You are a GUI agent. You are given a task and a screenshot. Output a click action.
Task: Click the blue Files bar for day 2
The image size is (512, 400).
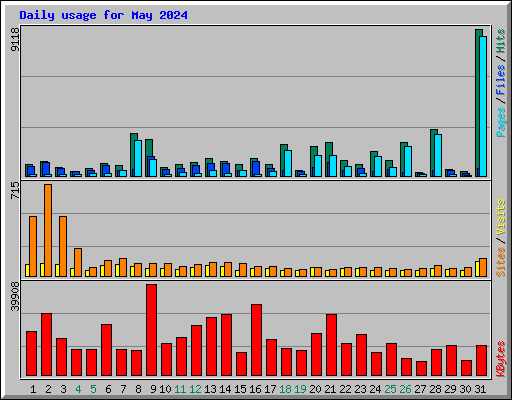[x=46, y=168]
